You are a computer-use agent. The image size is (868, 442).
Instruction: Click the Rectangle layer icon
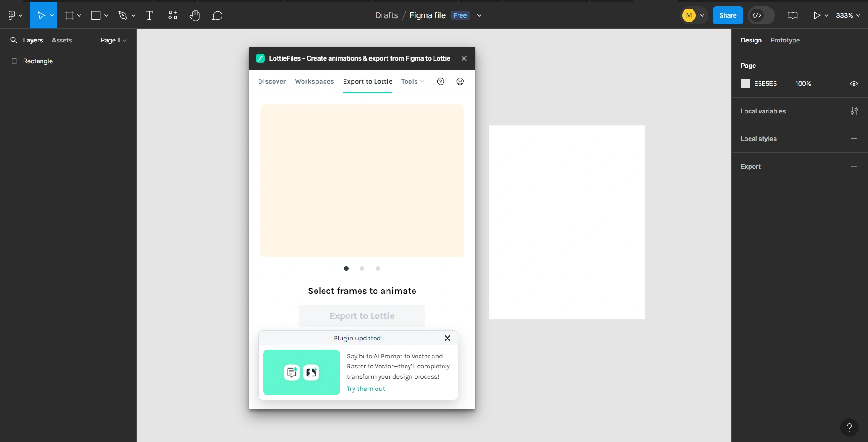click(x=14, y=61)
